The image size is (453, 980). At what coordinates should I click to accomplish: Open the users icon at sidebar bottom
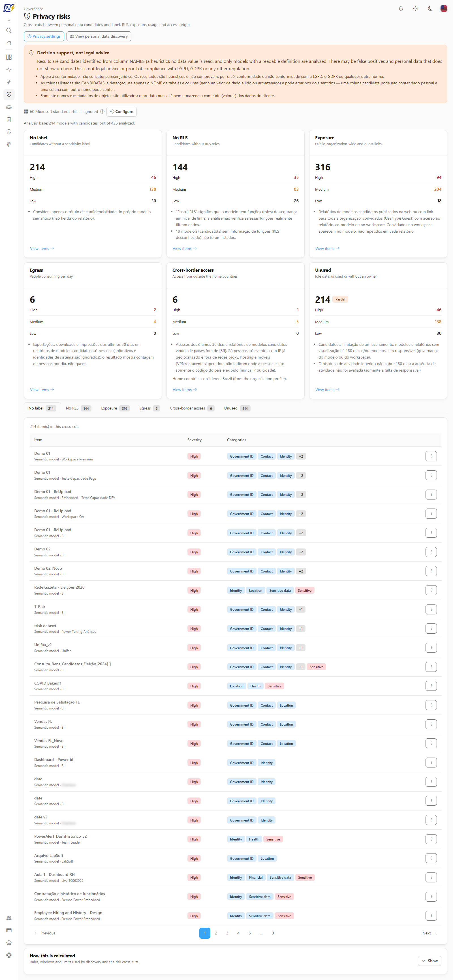9,918
